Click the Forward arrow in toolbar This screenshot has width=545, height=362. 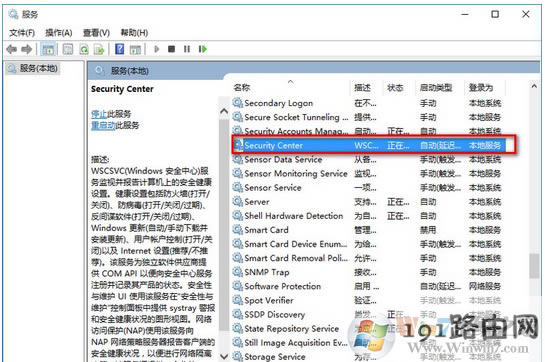27,49
